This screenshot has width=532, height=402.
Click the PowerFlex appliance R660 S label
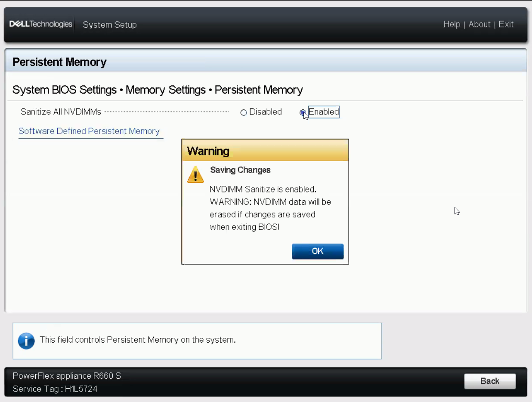(66, 375)
